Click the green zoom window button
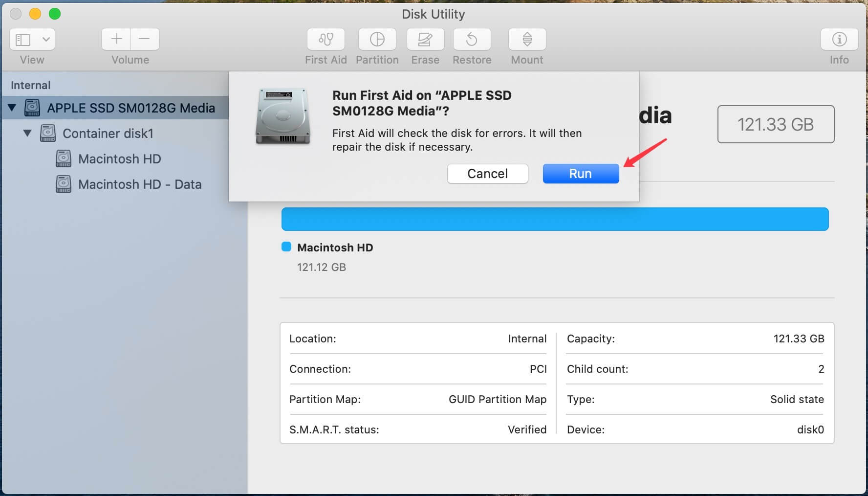Viewport: 868px width, 496px height. click(55, 14)
